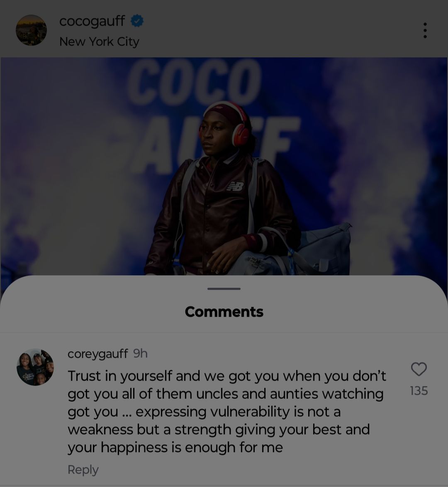Viewport: 448px width, 487px height.
Task: Open the cocogauff username link
Action: point(92,21)
